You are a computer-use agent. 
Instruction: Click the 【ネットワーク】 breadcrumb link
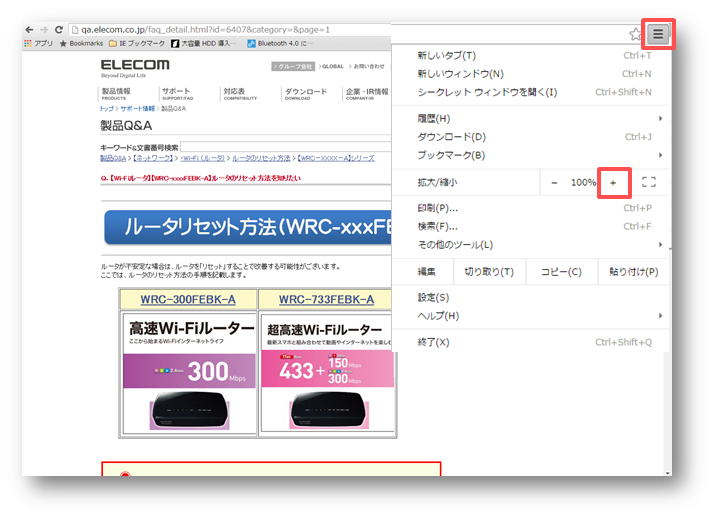coord(153,158)
